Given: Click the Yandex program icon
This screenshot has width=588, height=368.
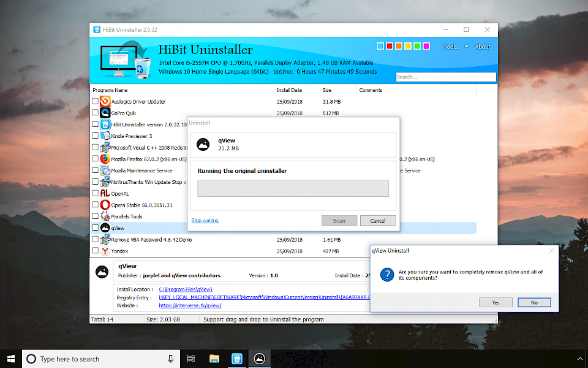Looking at the screenshot, I should [105, 251].
